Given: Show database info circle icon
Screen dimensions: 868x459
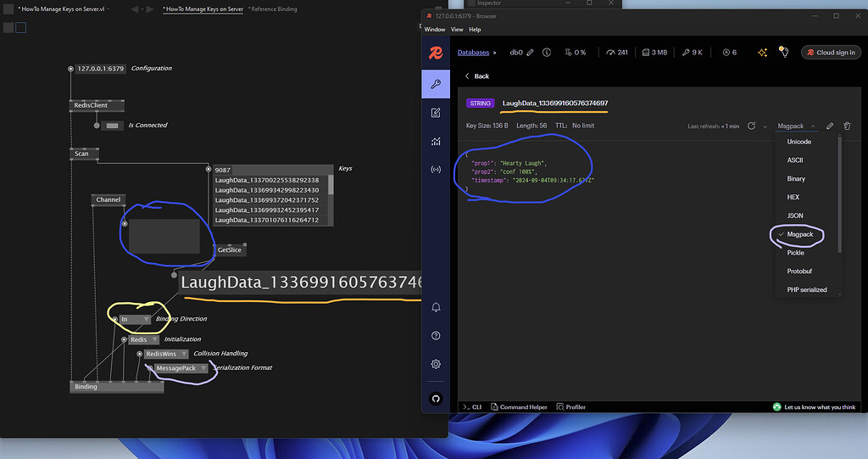Looking at the screenshot, I should [547, 53].
